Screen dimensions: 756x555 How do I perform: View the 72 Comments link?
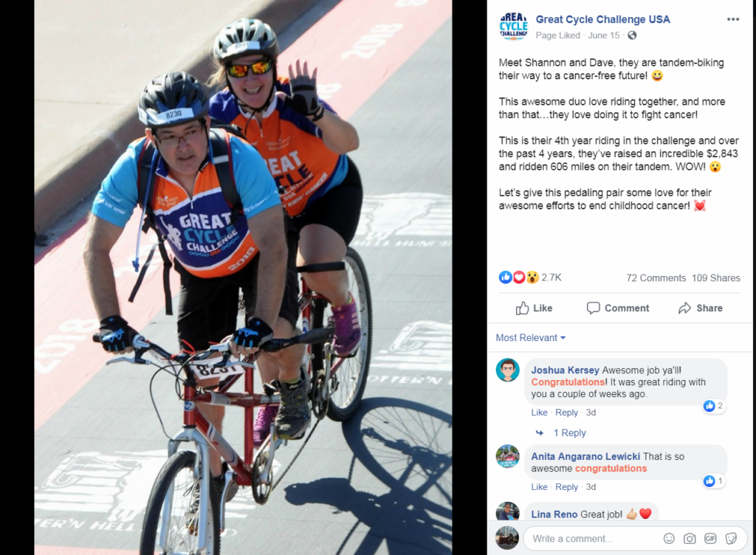pos(656,278)
